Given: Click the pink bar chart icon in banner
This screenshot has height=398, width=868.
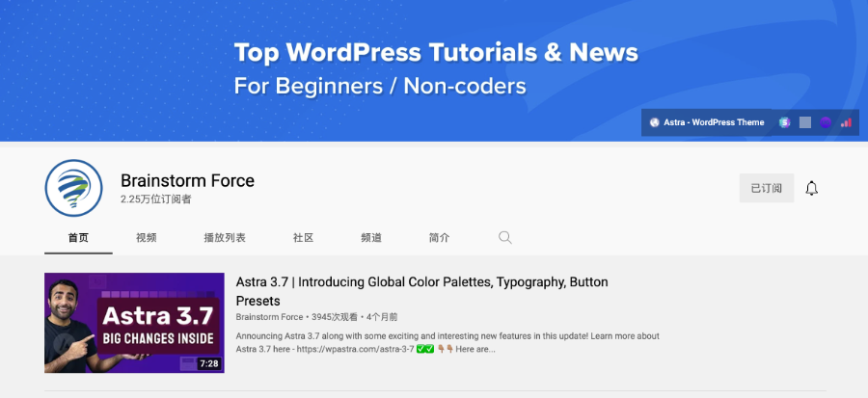Looking at the screenshot, I should point(846,122).
